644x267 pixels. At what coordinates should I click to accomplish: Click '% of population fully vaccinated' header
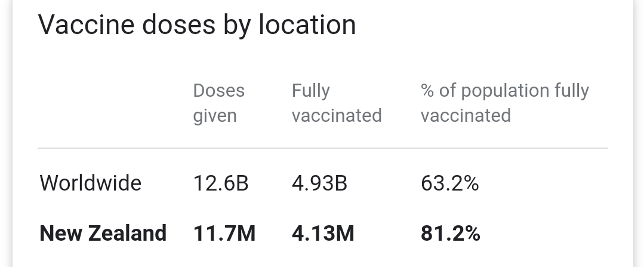[505, 103]
